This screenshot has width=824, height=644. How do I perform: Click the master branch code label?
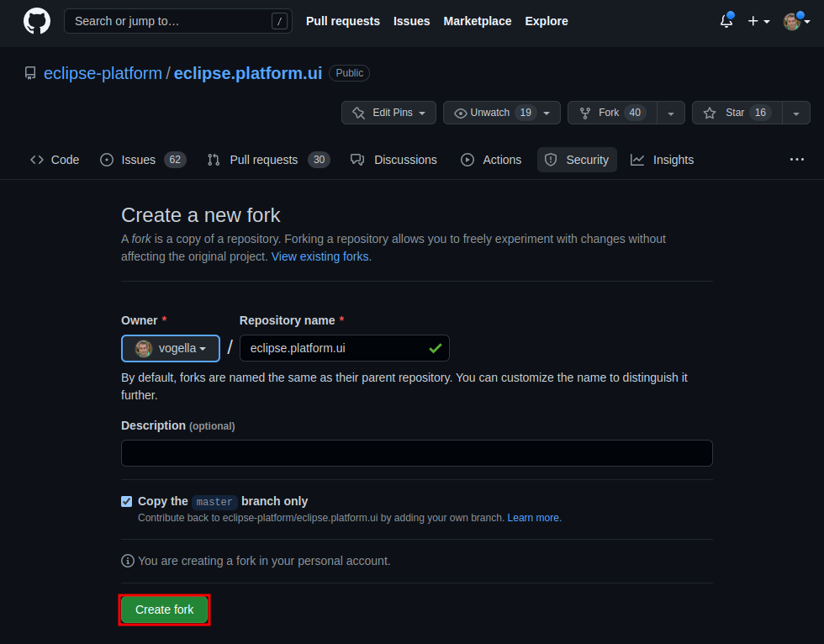click(x=214, y=502)
